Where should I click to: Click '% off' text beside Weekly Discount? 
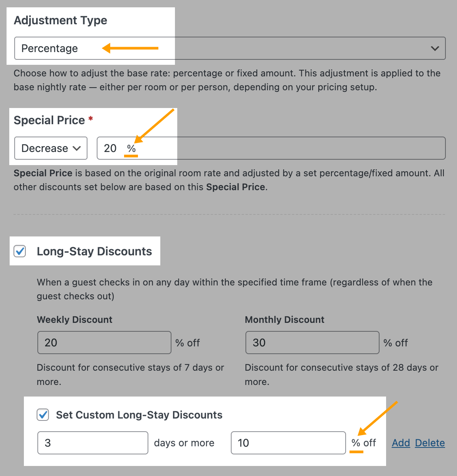188,343
